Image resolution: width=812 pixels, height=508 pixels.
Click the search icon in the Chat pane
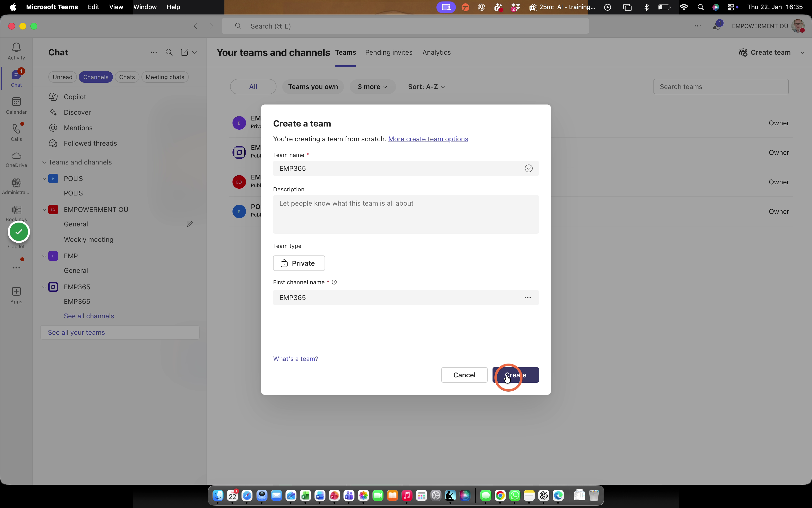169,52
